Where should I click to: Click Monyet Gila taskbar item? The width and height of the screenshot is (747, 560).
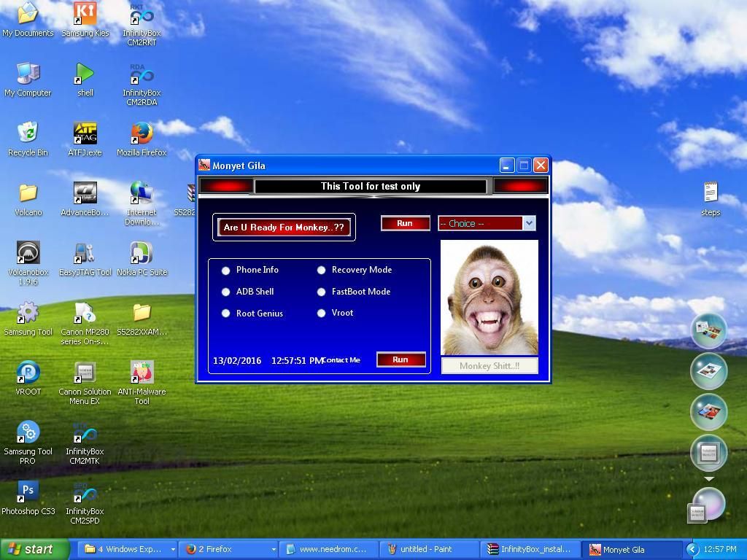pyautogui.click(x=632, y=550)
